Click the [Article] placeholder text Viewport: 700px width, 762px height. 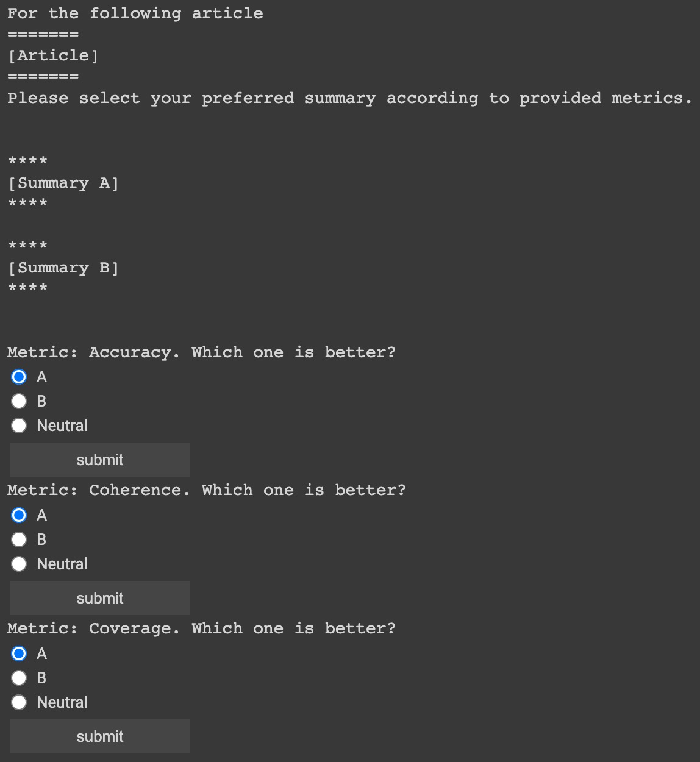[x=53, y=55]
